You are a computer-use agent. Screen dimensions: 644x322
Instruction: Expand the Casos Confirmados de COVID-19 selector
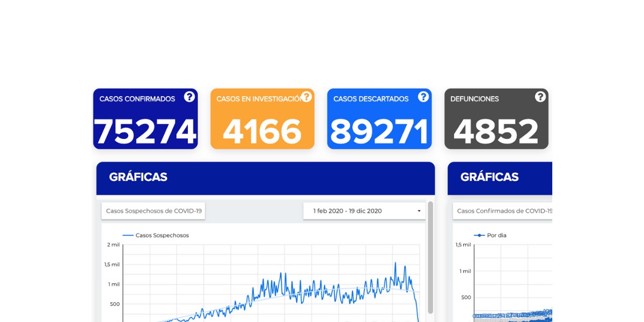tap(503, 211)
